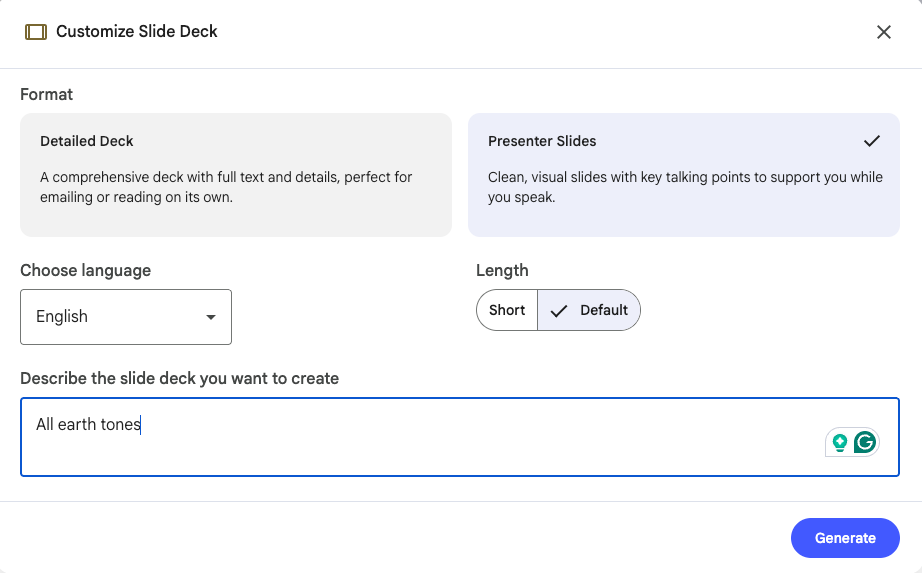
Task: Click the Detailed Deck description text
Action: tap(226, 186)
